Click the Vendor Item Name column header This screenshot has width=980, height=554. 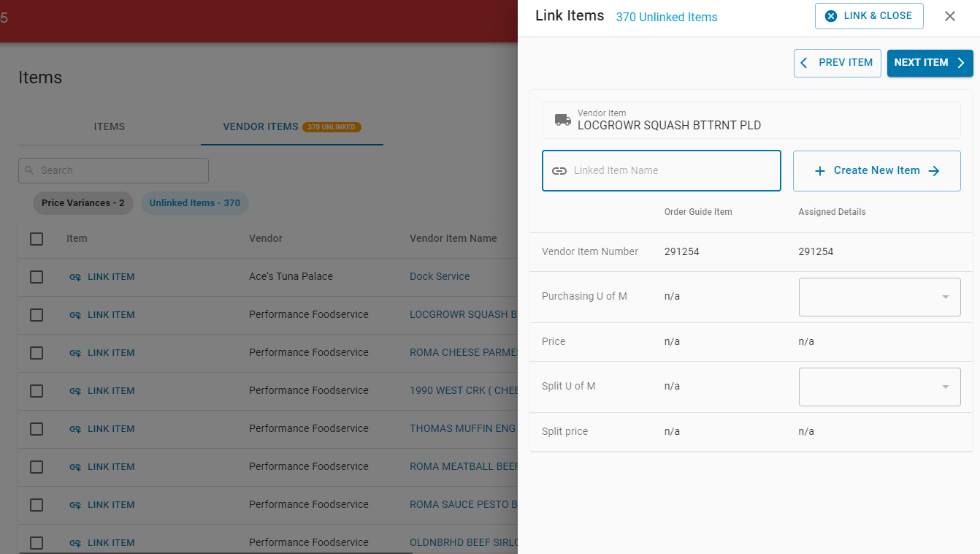pos(453,239)
